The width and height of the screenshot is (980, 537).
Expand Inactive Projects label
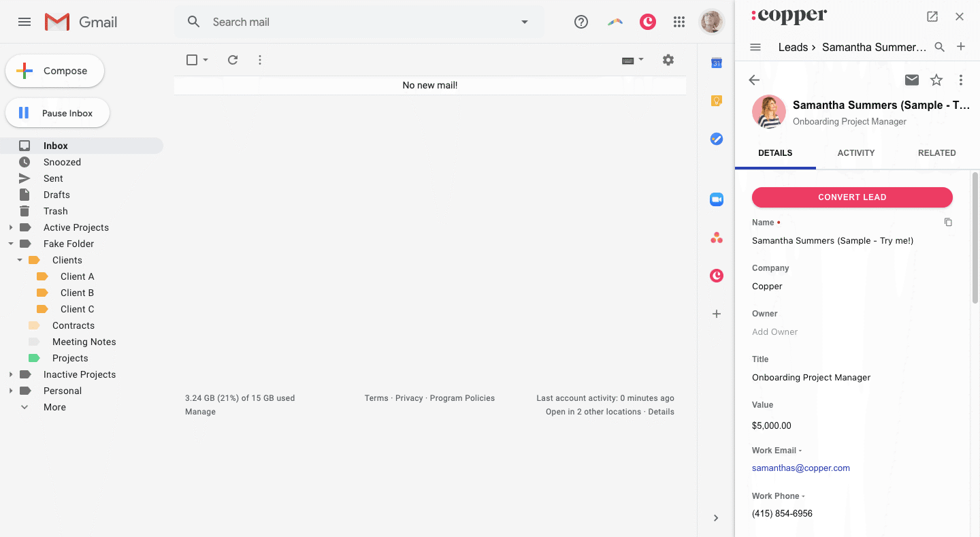point(10,374)
